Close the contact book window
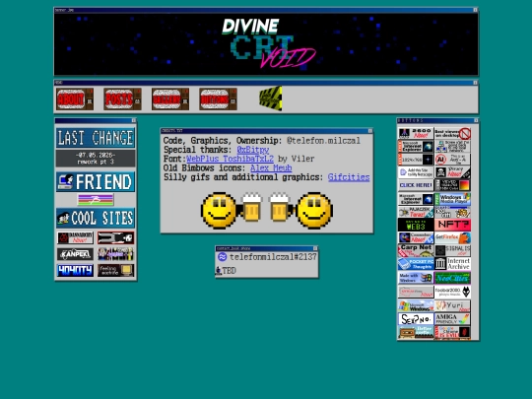The height and width of the screenshot is (399, 532). click(x=315, y=248)
